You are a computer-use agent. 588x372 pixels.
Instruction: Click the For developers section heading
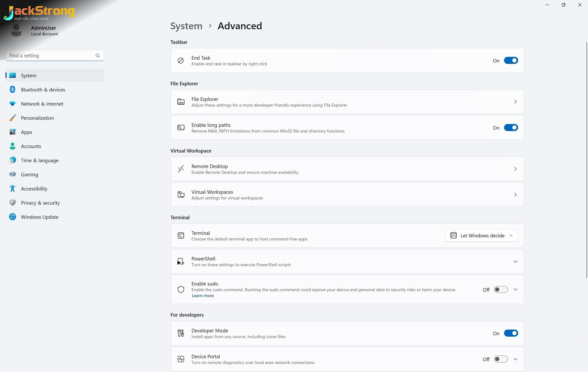[x=187, y=315]
